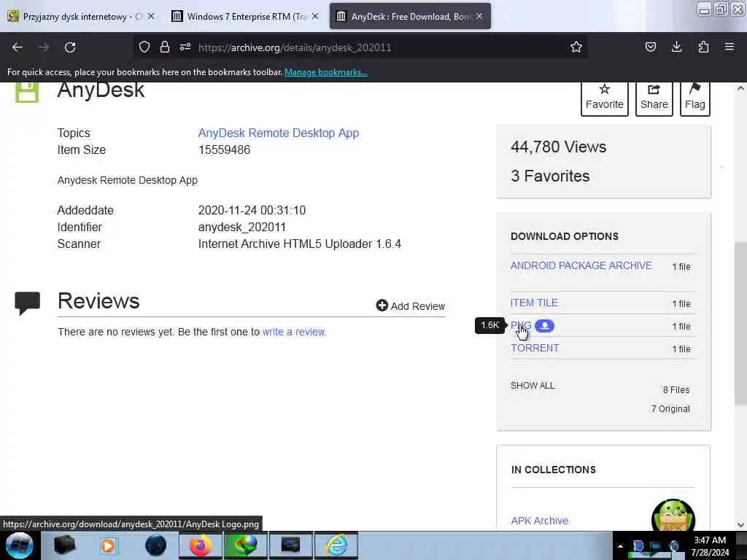Screen dimensions: 747x560
Task: Open the Windows Start menu
Action: 19,545
